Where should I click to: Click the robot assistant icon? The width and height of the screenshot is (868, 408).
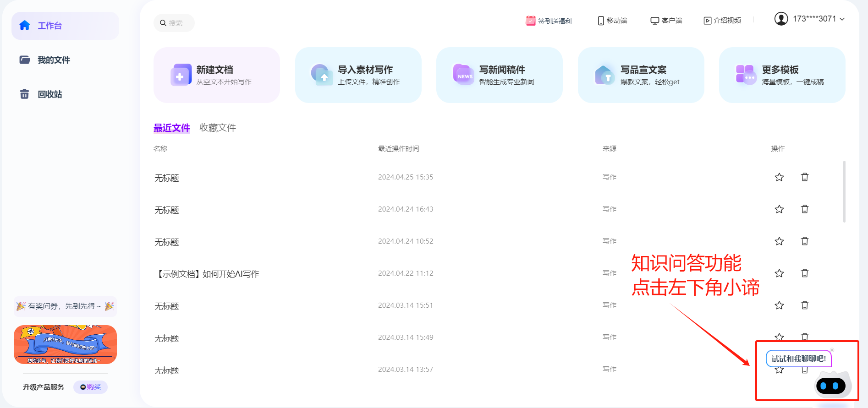(x=832, y=386)
